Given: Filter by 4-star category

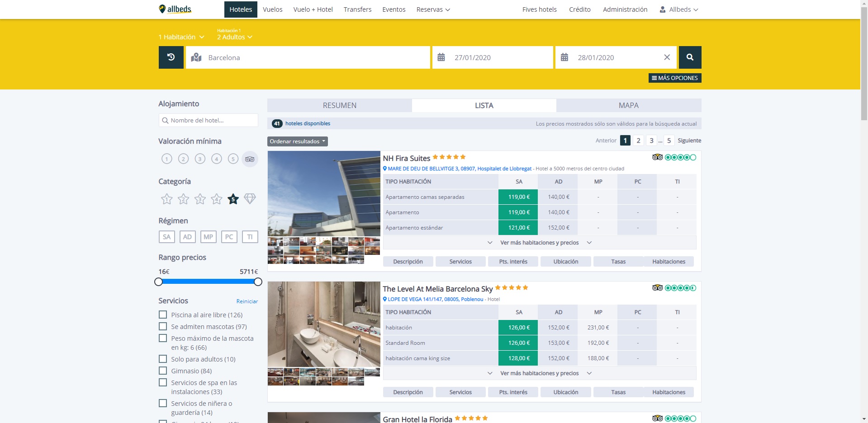Looking at the screenshot, I should point(217,199).
